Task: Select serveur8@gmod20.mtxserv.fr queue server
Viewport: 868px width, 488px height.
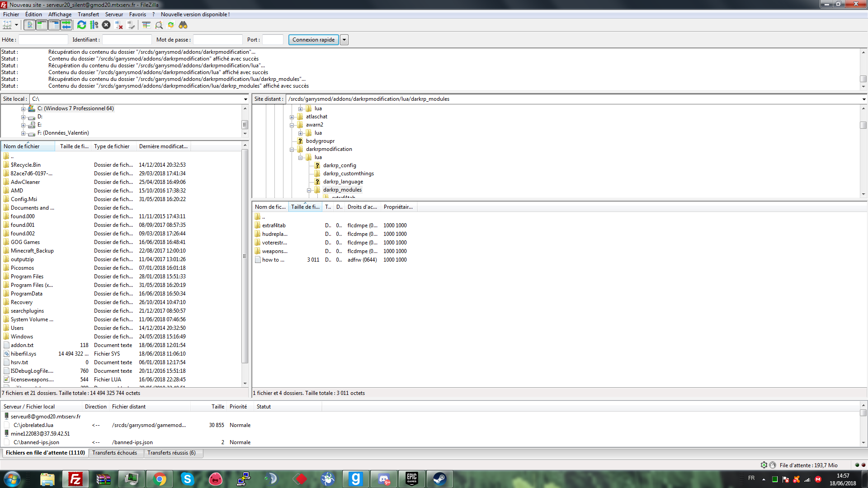Action: tap(45, 417)
